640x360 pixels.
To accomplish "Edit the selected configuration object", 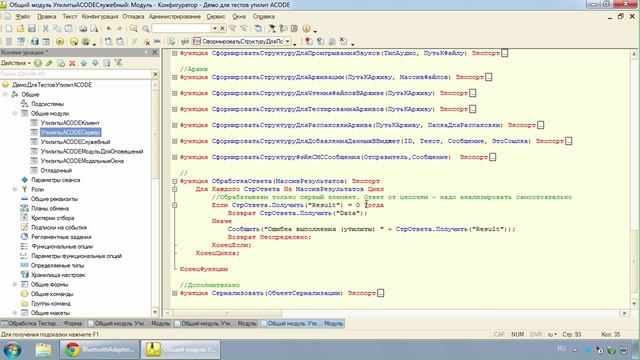I will point(49,63).
